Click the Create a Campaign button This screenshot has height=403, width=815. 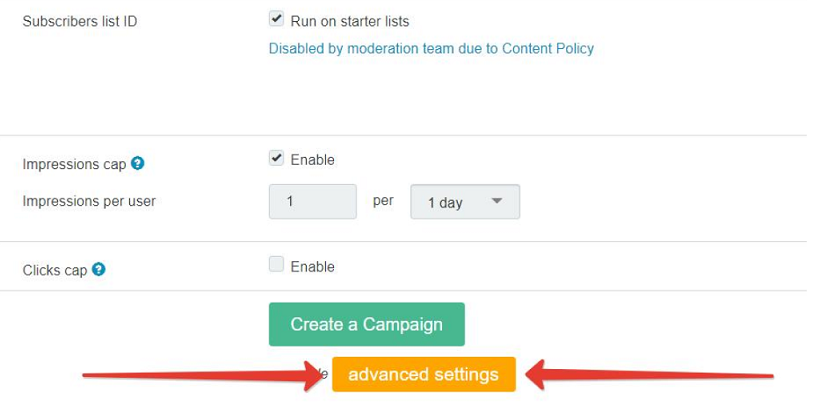[367, 324]
